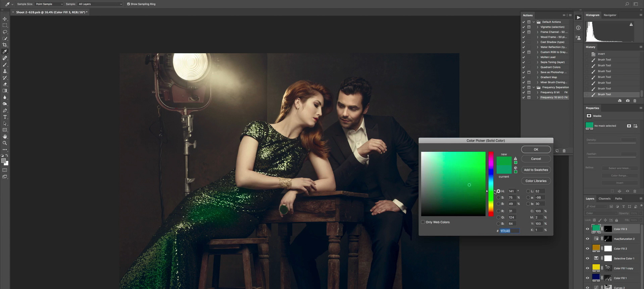Image resolution: width=644 pixels, height=289 pixels.
Task: Toggle Quick Mask mode icon
Action: (5, 170)
